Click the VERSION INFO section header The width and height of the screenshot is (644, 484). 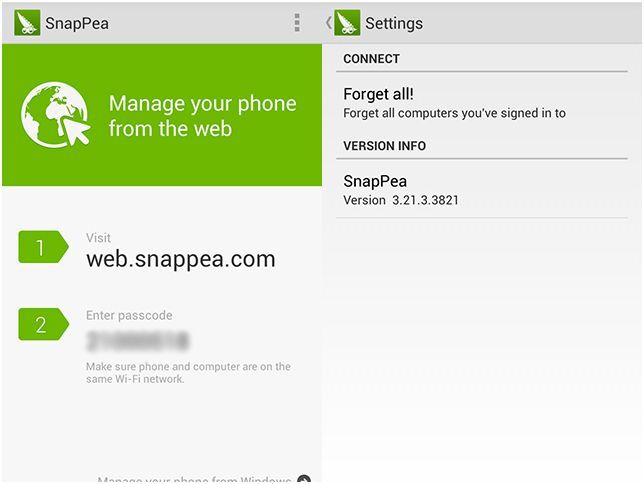pyautogui.click(x=384, y=146)
